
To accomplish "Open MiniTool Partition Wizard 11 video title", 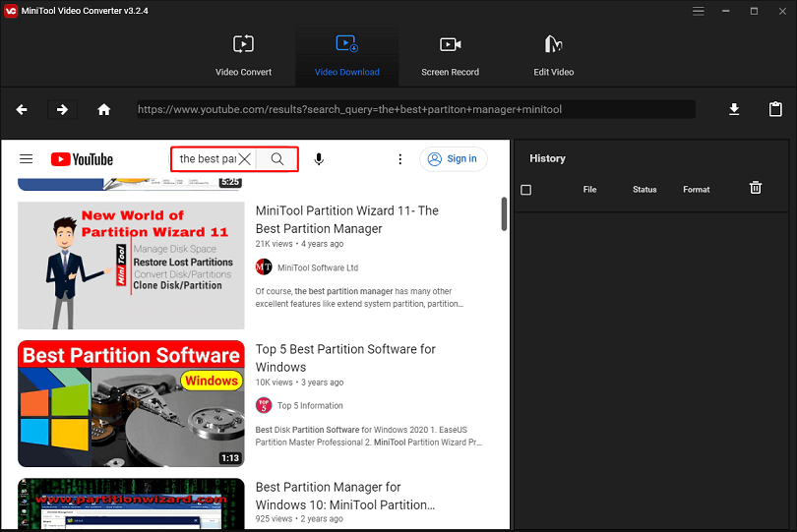I will click(x=347, y=219).
